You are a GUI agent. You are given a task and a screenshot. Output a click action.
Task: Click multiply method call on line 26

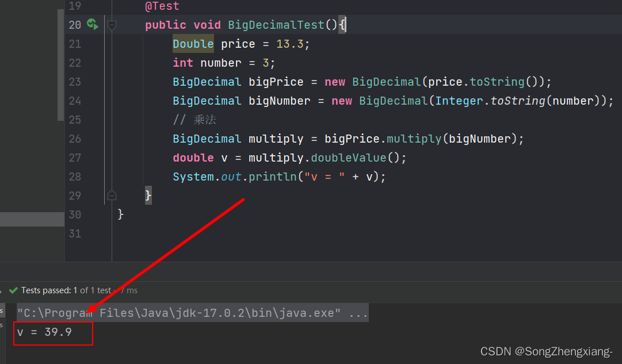414,139
